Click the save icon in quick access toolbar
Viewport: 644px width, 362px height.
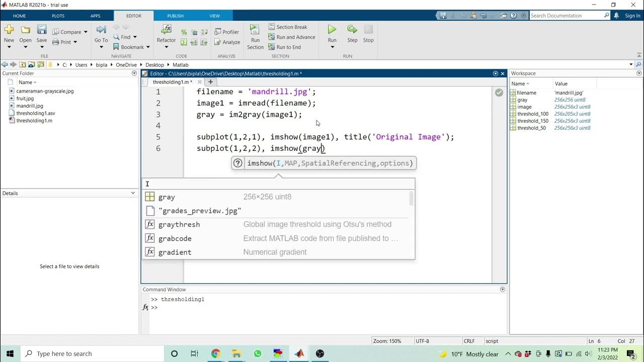443,16
